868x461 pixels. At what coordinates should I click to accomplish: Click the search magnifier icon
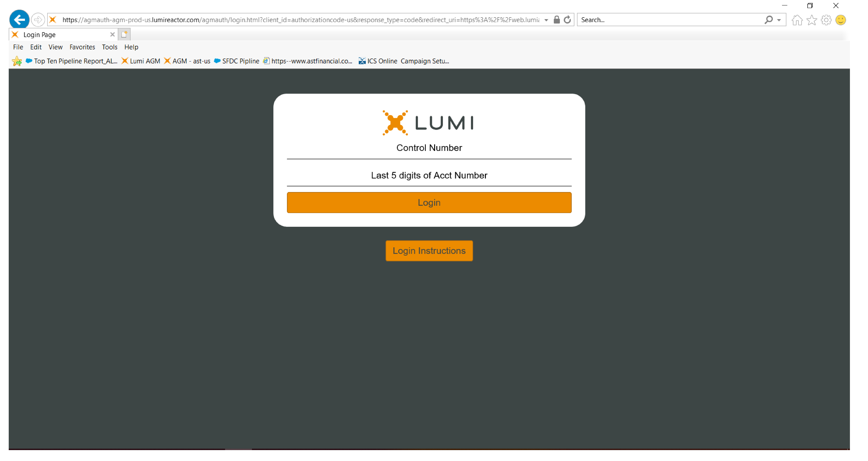(769, 19)
